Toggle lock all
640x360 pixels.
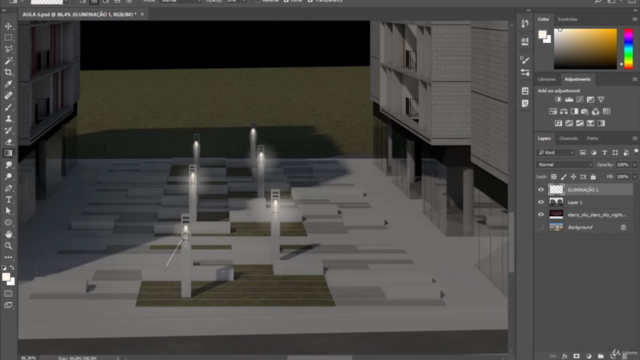coord(593,177)
